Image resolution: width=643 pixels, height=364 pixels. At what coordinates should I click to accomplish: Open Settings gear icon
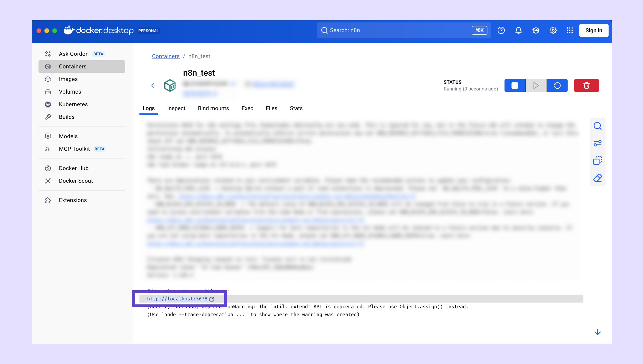(x=553, y=30)
